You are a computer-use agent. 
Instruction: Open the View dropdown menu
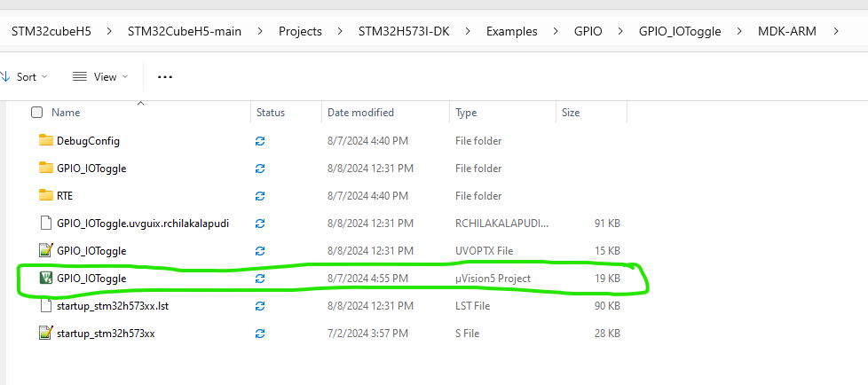point(100,77)
